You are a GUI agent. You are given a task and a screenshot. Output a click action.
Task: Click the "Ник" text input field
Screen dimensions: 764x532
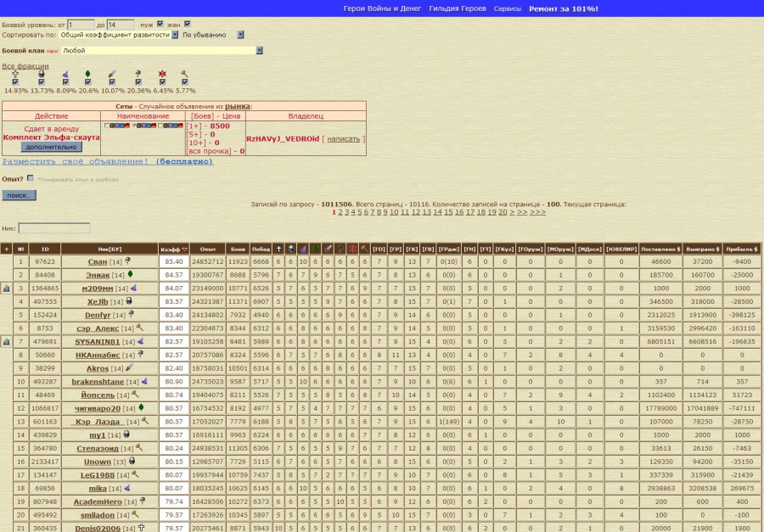click(x=54, y=228)
